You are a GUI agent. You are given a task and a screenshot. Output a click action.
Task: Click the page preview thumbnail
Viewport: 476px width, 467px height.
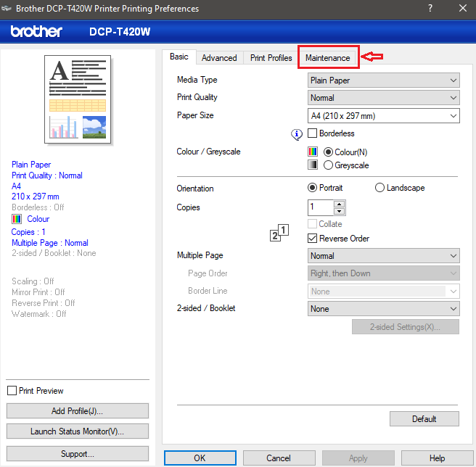point(78,99)
